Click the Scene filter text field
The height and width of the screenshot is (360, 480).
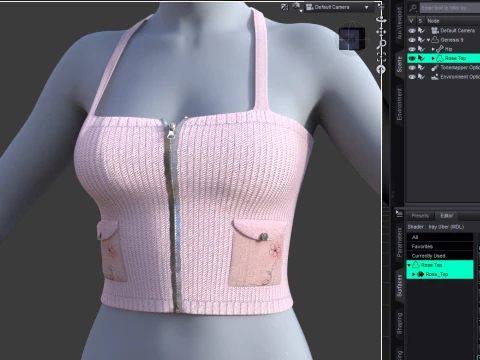(x=449, y=8)
